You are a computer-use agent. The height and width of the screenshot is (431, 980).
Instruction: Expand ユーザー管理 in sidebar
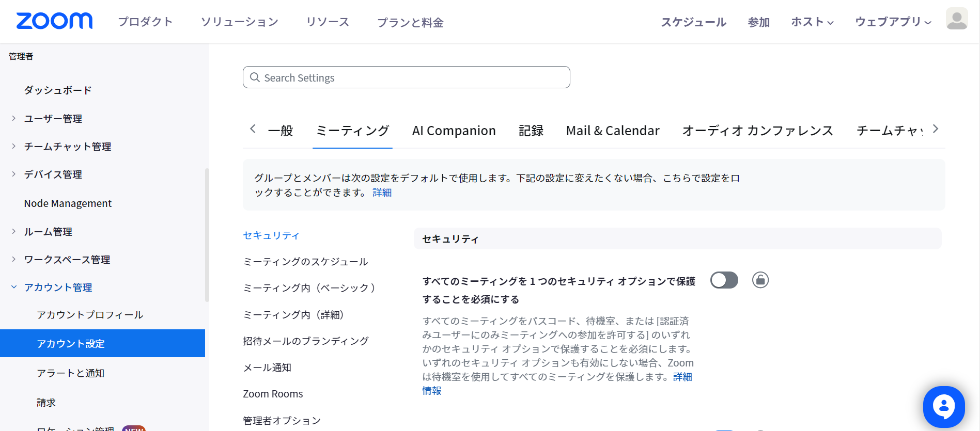(x=14, y=118)
